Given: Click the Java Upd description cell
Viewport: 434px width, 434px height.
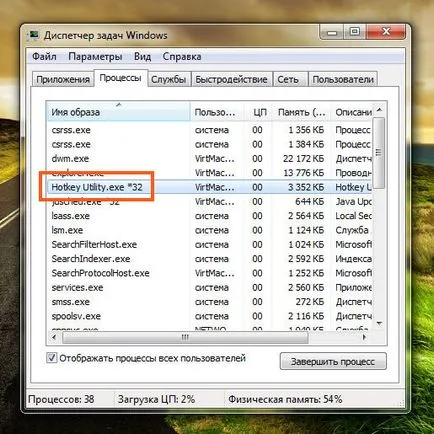Looking at the screenshot, I should (353, 201).
